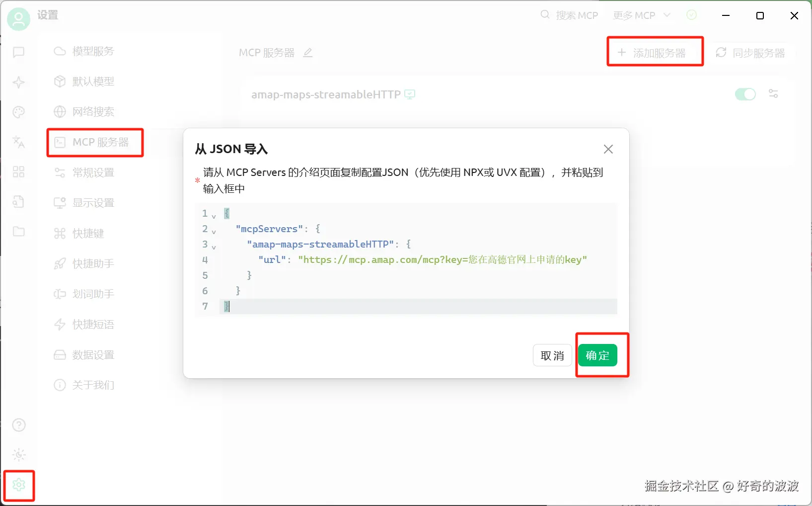812x506 pixels.
Task: Click the https://mcp.amap.com URL string value
Action: coord(443,260)
